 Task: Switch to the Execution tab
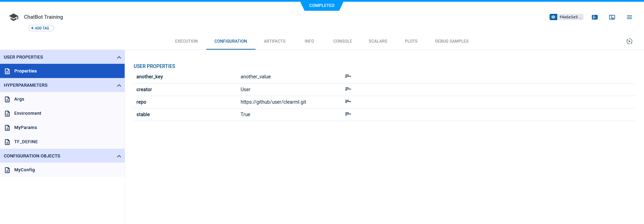(x=186, y=41)
